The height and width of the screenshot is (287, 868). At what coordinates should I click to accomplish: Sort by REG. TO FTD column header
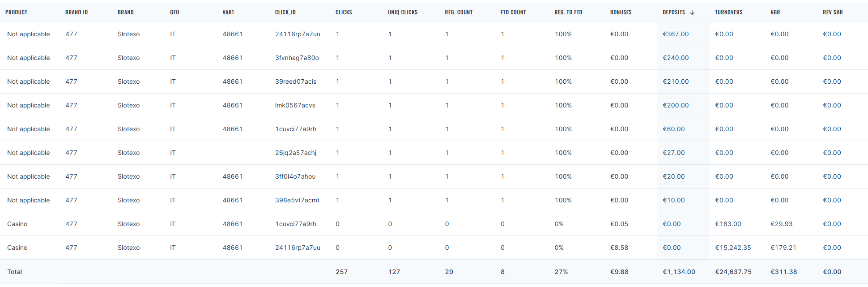(x=568, y=13)
